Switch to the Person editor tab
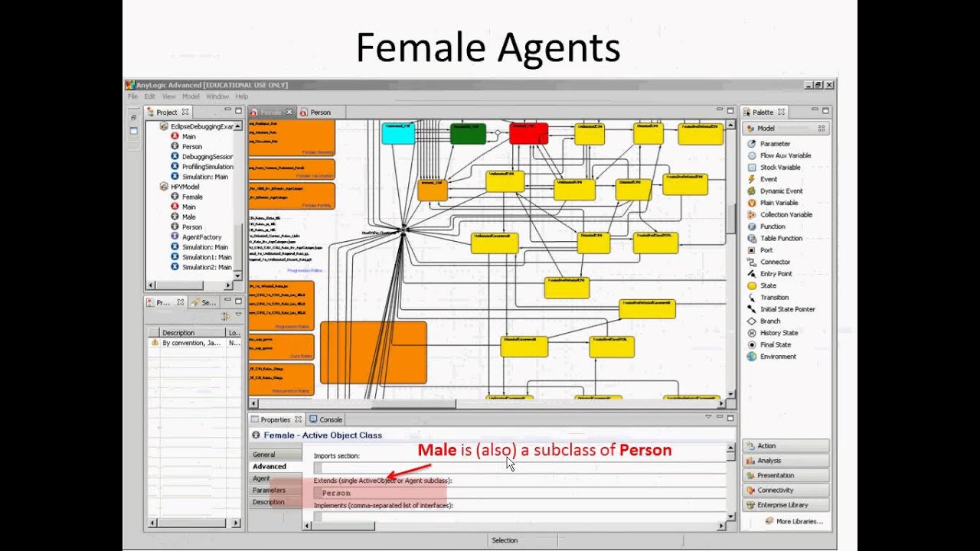 coord(315,112)
